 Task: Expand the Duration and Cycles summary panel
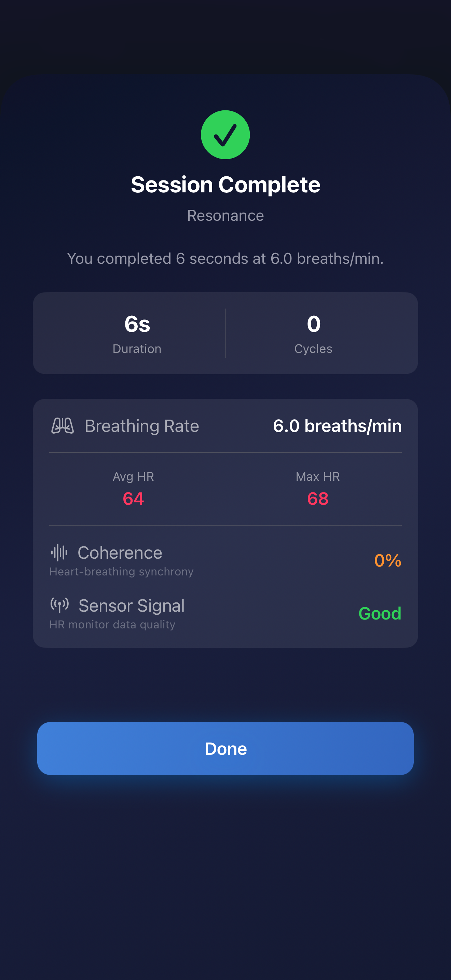(x=225, y=332)
